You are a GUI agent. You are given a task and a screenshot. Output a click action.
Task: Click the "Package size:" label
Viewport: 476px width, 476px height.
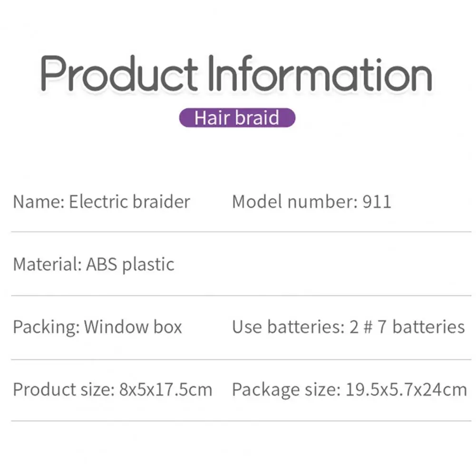[286, 390]
